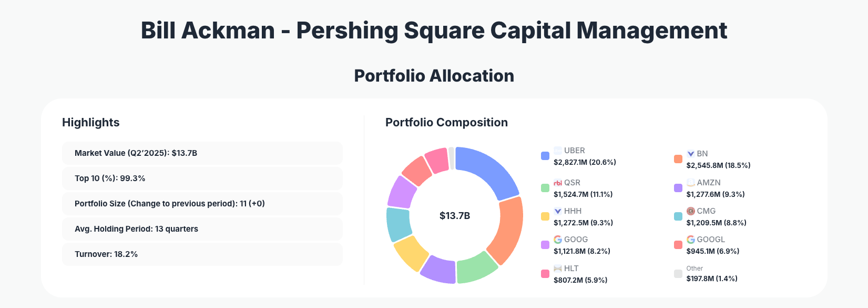Image resolution: width=868 pixels, height=308 pixels.
Task: Click the BN Brookfield logo icon
Action: pos(691,154)
